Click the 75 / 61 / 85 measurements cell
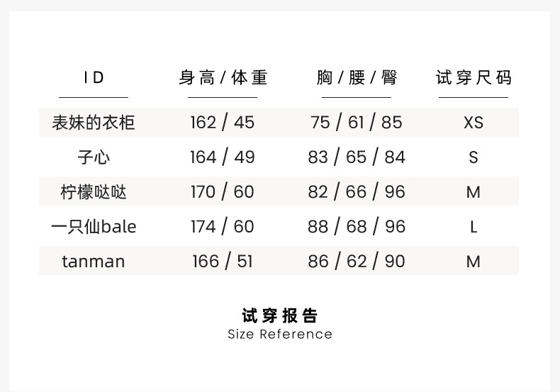560x392 pixels. (x=357, y=123)
